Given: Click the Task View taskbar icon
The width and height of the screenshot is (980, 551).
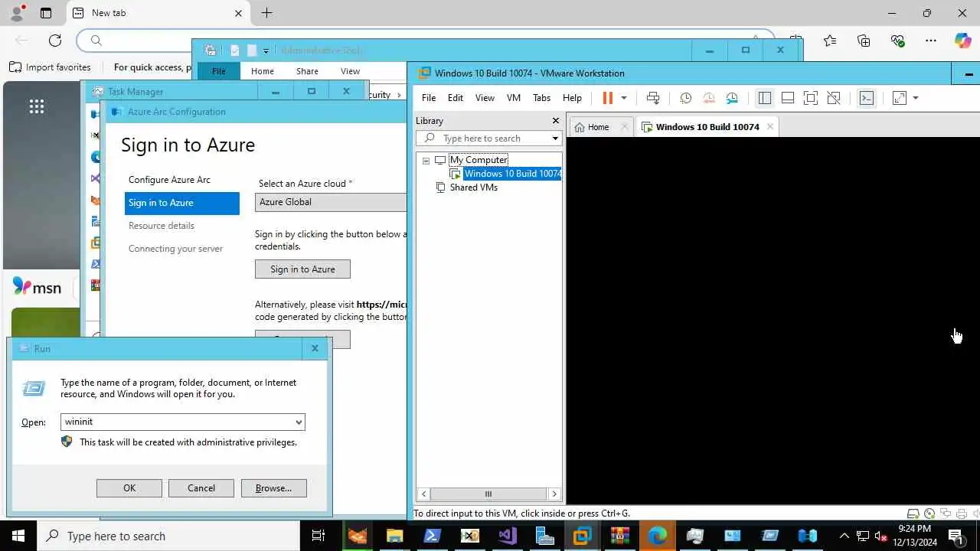Looking at the screenshot, I should 319,536.
